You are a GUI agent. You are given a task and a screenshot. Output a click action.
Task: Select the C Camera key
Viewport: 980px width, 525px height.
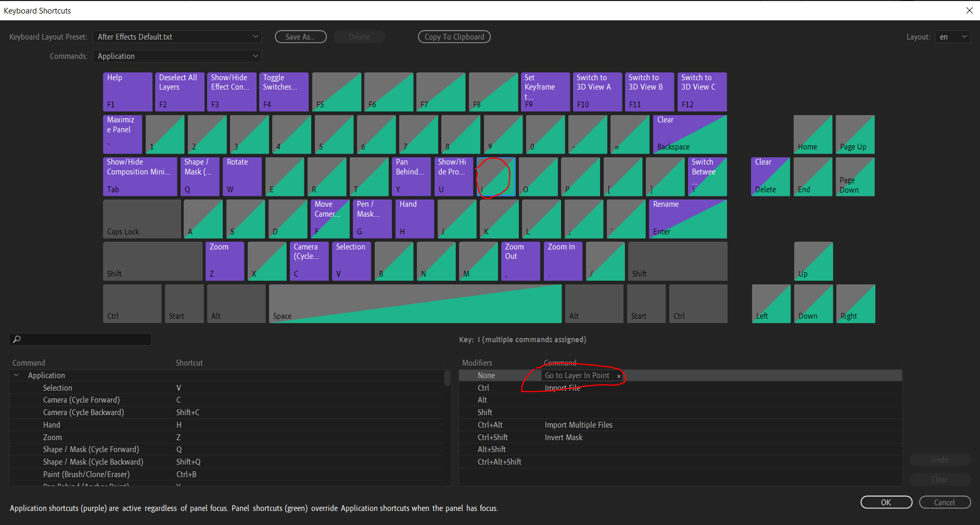(309, 261)
